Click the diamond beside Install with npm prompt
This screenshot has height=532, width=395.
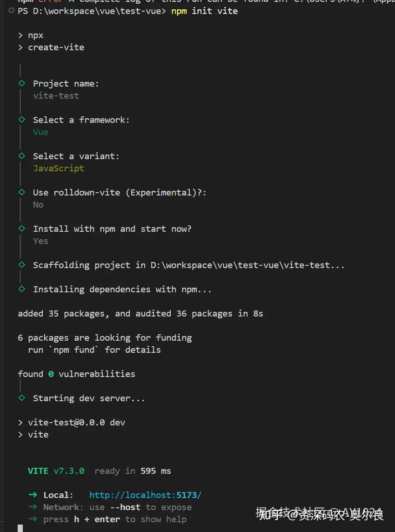coord(21,229)
